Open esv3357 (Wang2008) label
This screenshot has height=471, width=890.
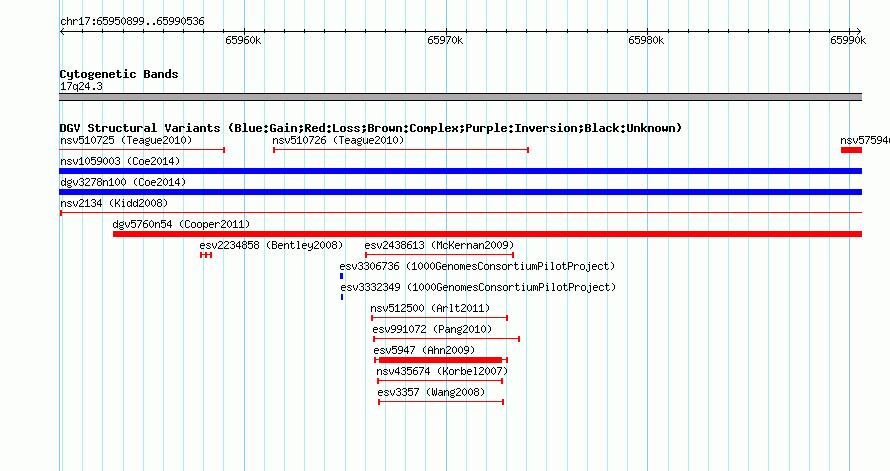click(431, 392)
